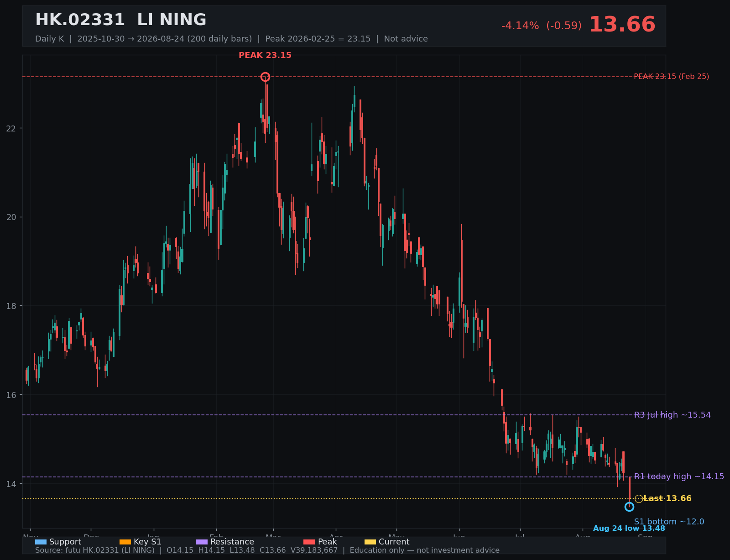Screen dimensions: 730x560
Task: Click the yellow Current legend swatch
Action: click(370, 542)
